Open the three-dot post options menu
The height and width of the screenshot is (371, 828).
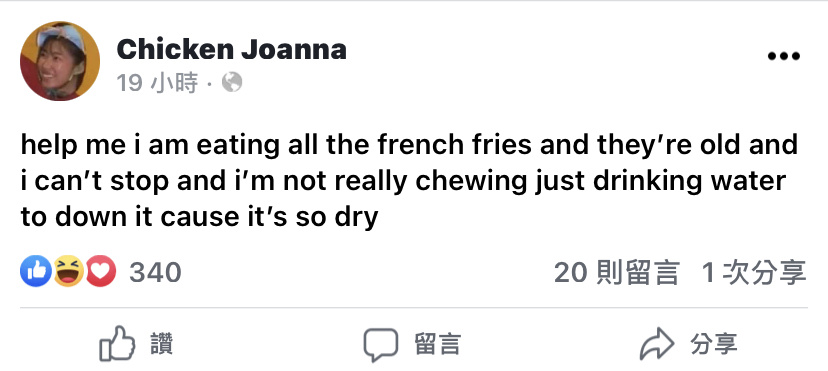tap(784, 56)
